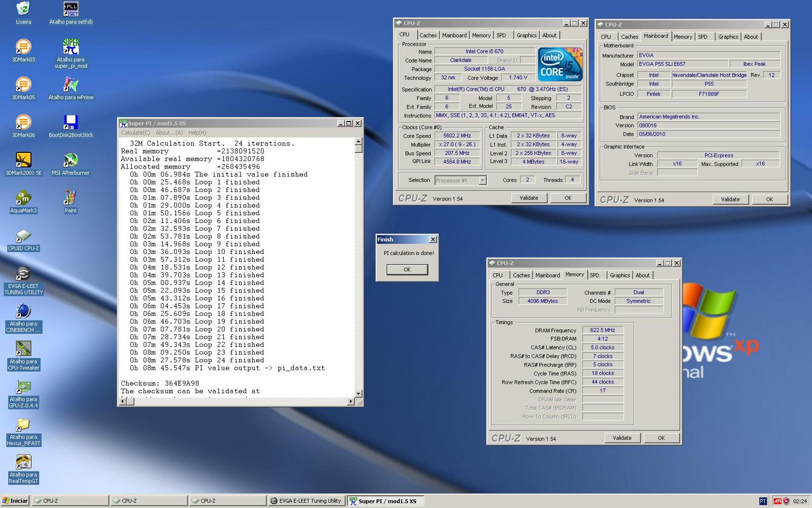Click Super PI horizontal scrollbar right arrow
Screen dimensions: 812x508
coord(351,402)
